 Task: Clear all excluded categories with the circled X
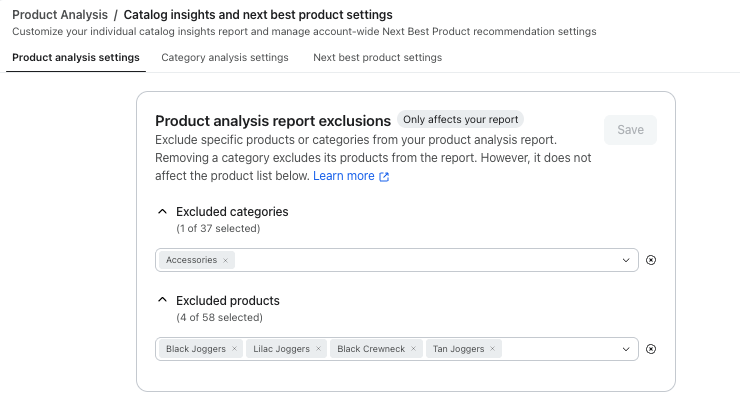pyautogui.click(x=651, y=260)
